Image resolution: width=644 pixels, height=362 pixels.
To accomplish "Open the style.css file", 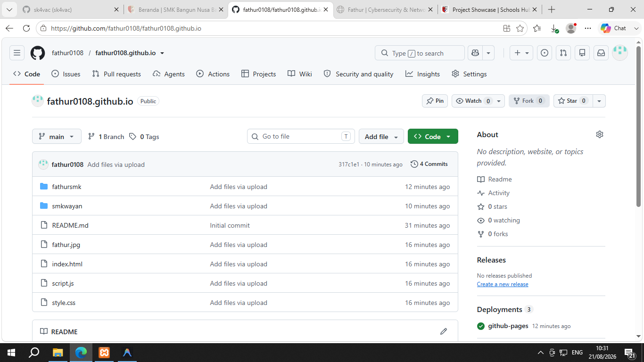I will point(64,303).
